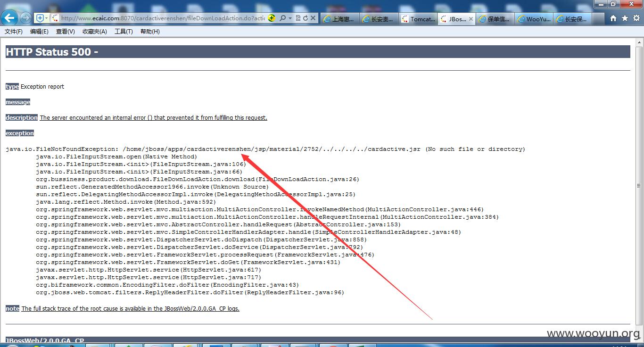The image size is (644, 347).
Task: Click the 'note' label
Action: pyautogui.click(x=13, y=308)
